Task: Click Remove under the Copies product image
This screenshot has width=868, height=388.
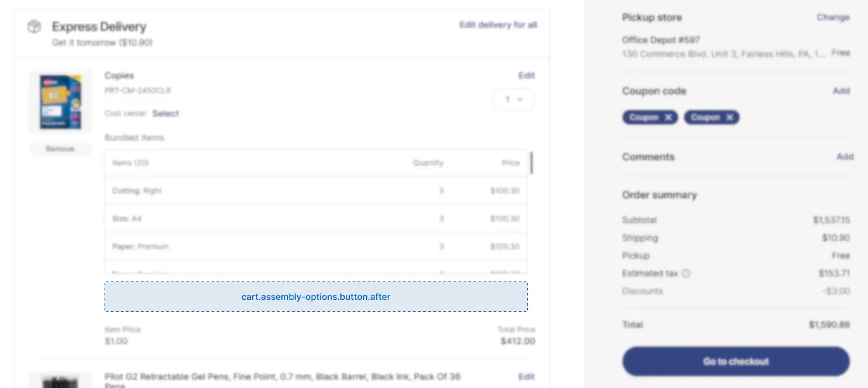Action: 60,149
